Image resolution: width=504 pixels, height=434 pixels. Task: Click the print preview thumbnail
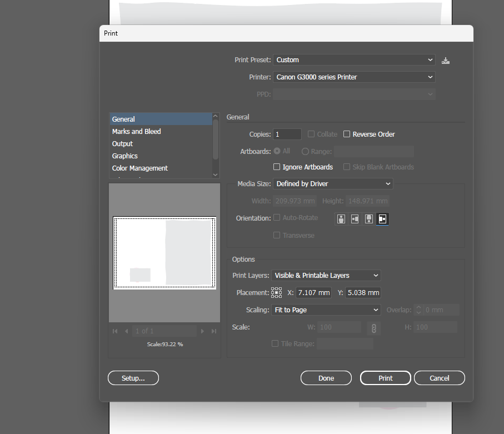coord(164,253)
